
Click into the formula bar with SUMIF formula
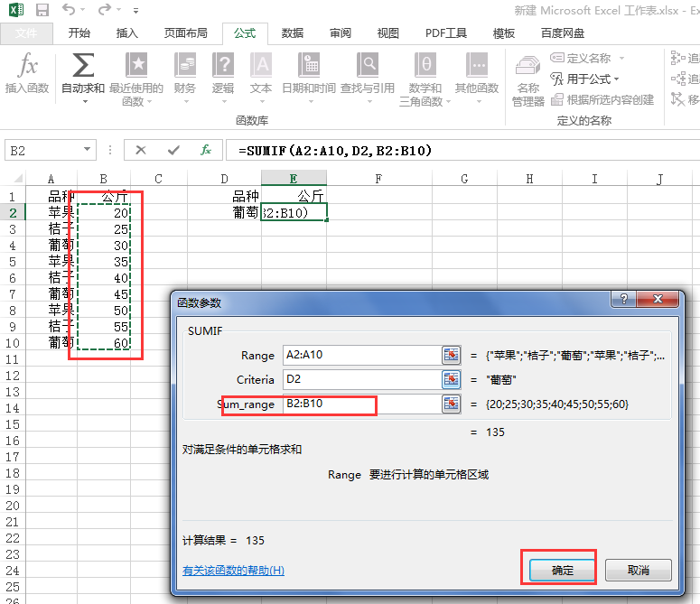click(x=463, y=151)
